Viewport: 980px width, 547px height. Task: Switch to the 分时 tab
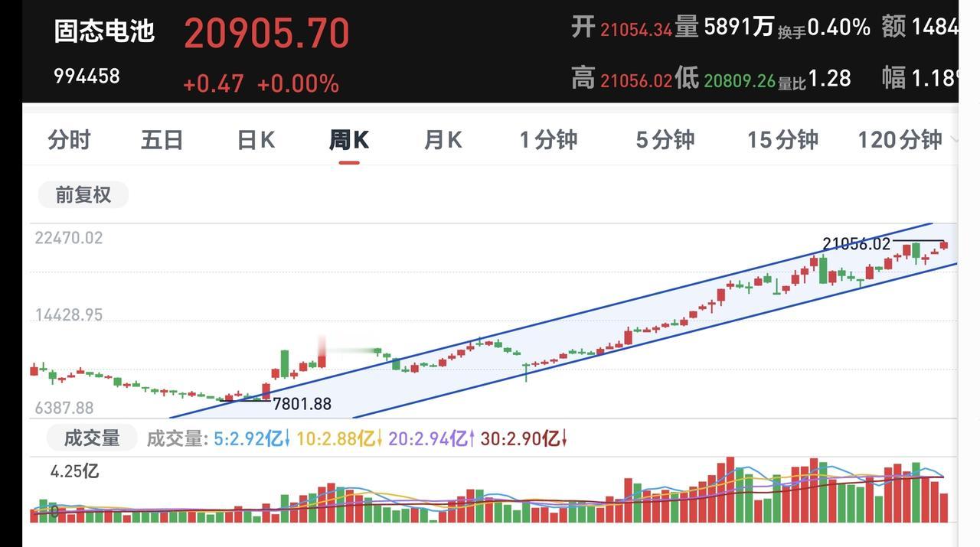pos(70,140)
